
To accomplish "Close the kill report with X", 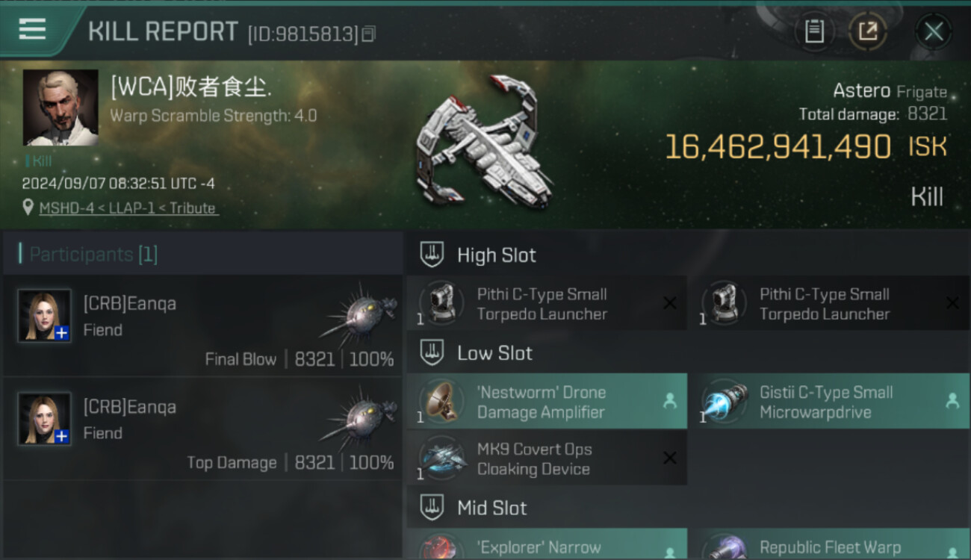I will 934,31.
